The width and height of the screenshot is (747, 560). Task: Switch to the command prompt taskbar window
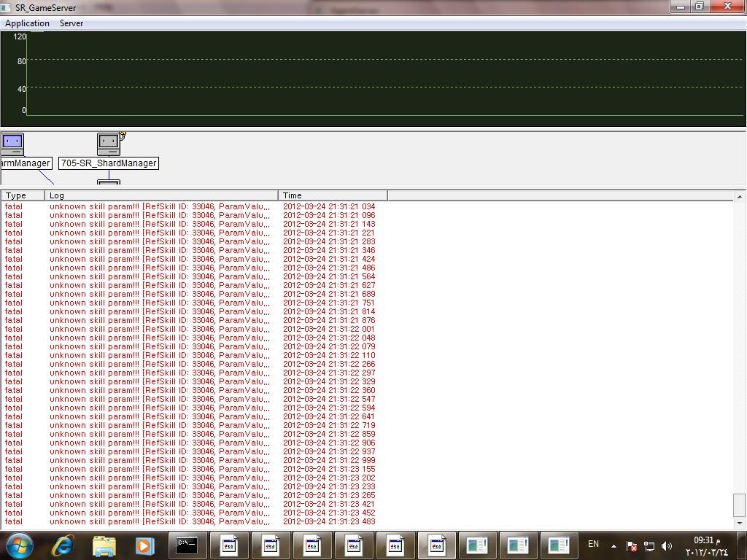pos(187,545)
